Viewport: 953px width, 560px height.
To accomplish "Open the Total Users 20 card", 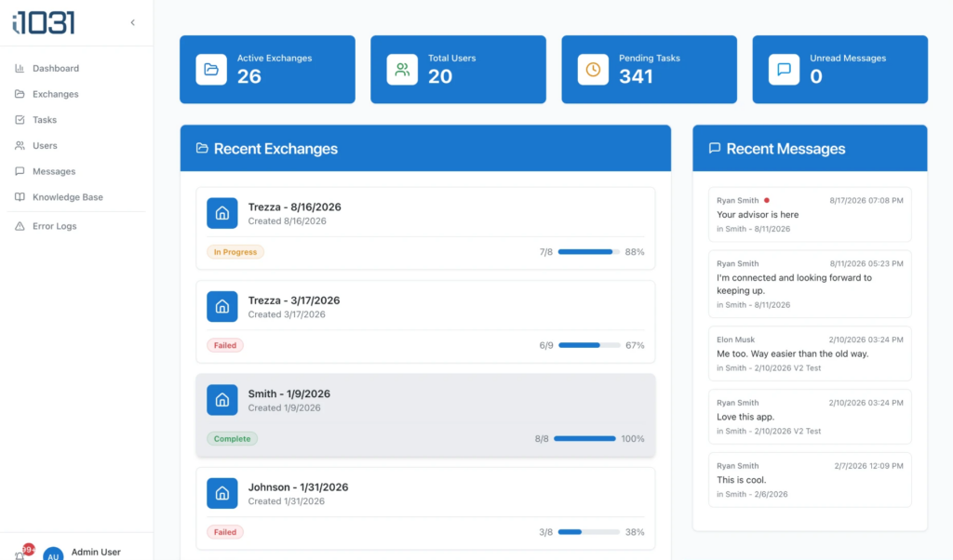I will 458,69.
